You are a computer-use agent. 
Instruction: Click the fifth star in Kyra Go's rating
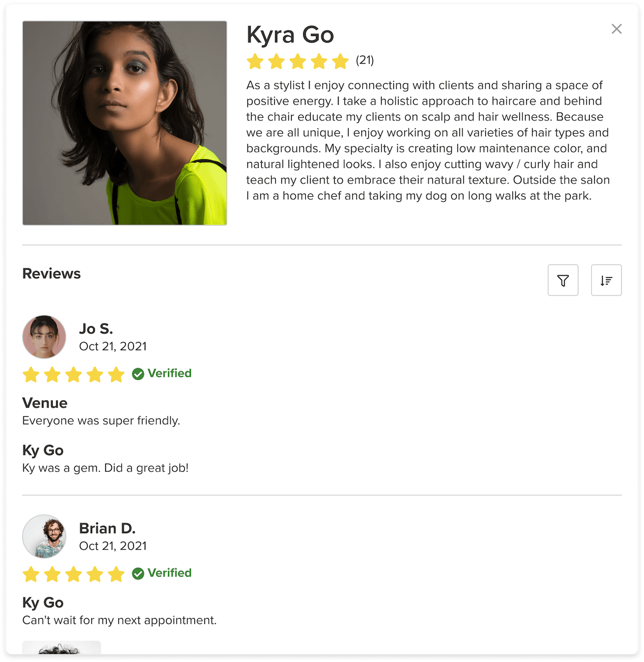pyautogui.click(x=341, y=61)
